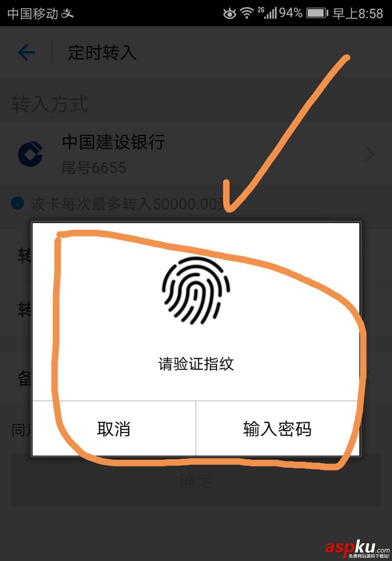The height and width of the screenshot is (561, 392).
Task: Cancel fingerprint verification with 取消
Action: 114,428
